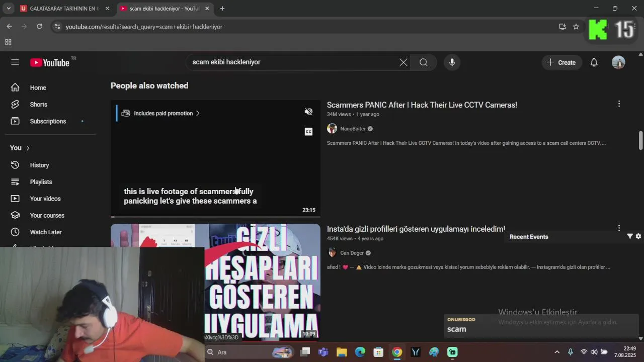Open the YouTube guide hamburger menu
The width and height of the screenshot is (644, 362).
(15, 62)
